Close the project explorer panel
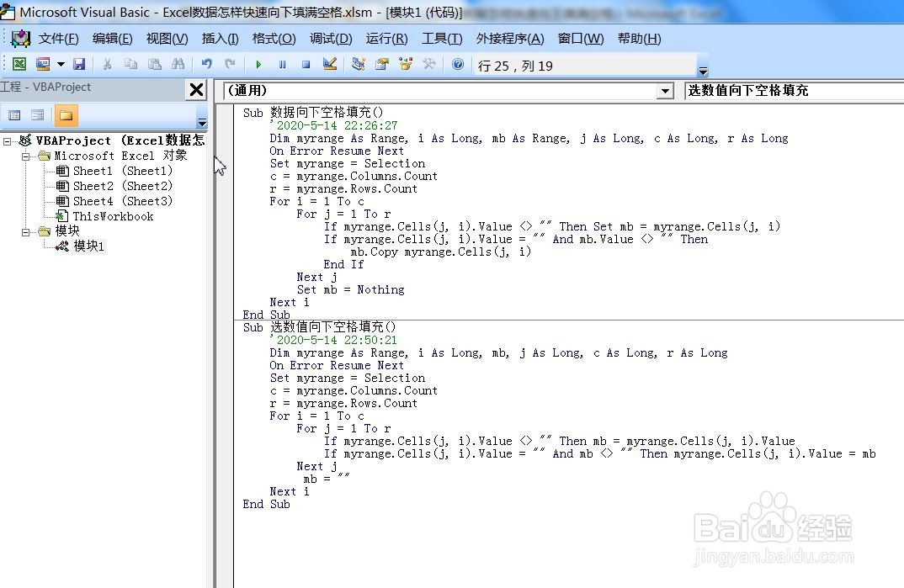 tap(197, 89)
